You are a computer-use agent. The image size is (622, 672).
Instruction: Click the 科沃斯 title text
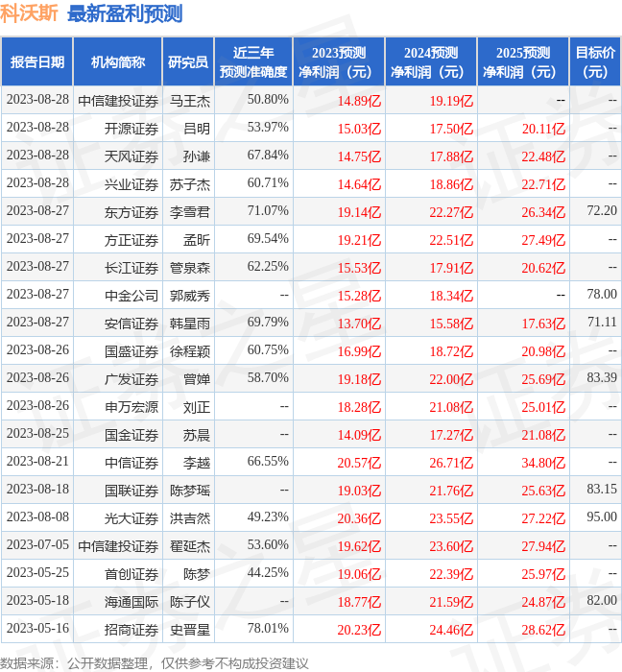(29, 13)
